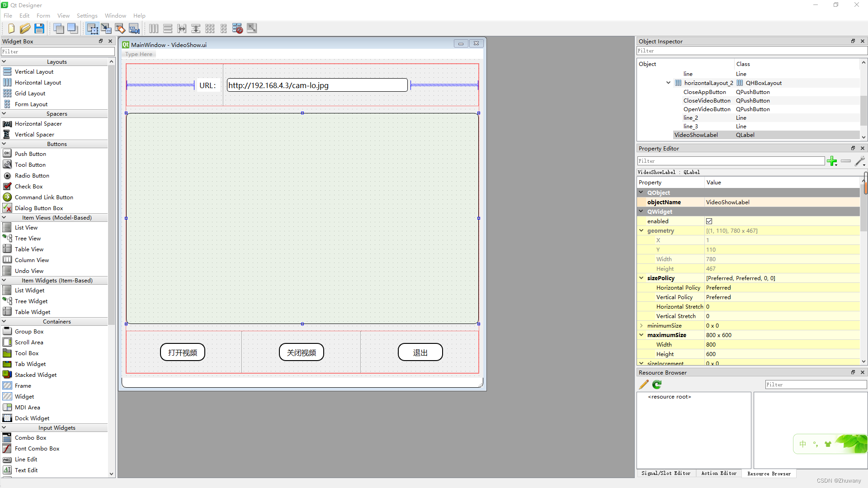This screenshot has height=488, width=868.
Task: Switch to Signal/Slot Editor tab
Action: click(x=665, y=473)
